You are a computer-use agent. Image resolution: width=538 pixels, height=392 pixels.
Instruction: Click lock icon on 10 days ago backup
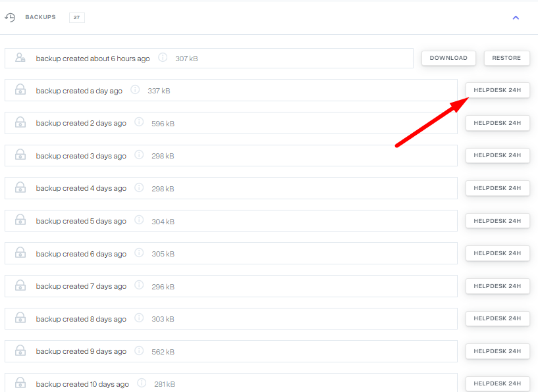pos(20,382)
